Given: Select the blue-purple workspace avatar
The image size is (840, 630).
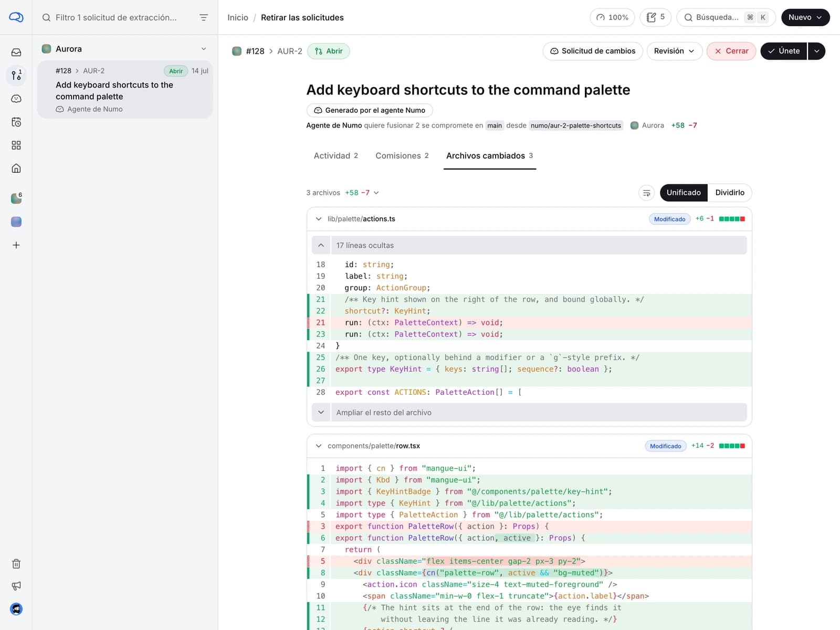Looking at the screenshot, I should [16, 222].
